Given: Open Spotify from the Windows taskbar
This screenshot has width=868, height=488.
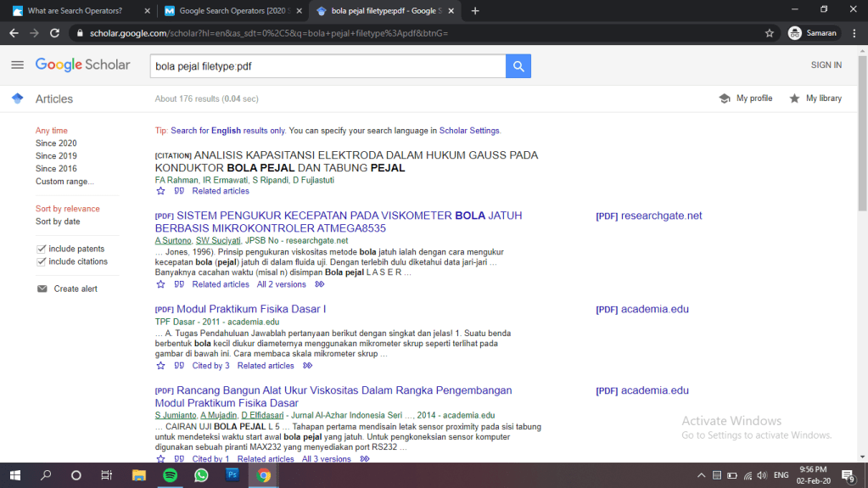Looking at the screenshot, I should pyautogui.click(x=169, y=475).
